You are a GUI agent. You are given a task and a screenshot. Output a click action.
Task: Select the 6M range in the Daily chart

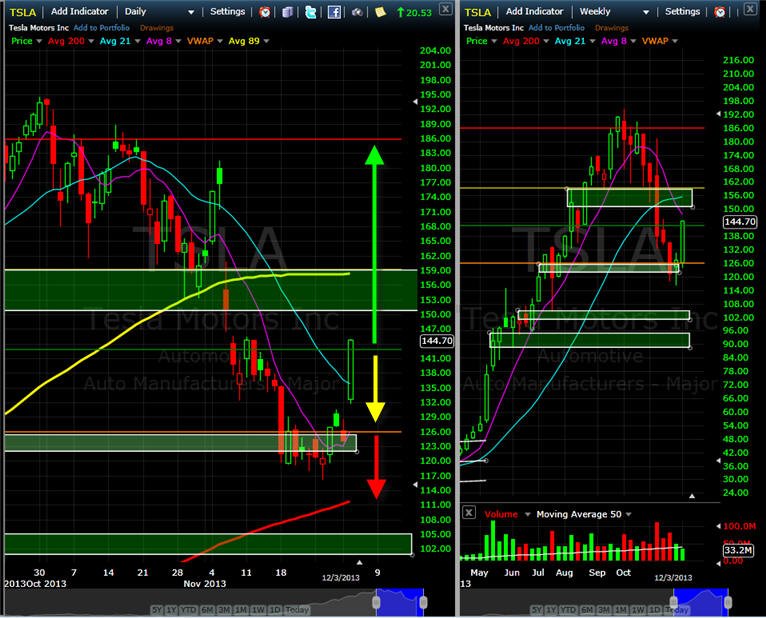pos(208,610)
